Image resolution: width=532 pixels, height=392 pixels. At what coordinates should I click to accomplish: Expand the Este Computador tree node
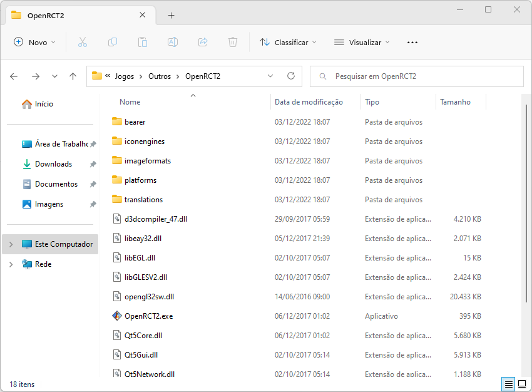11,244
